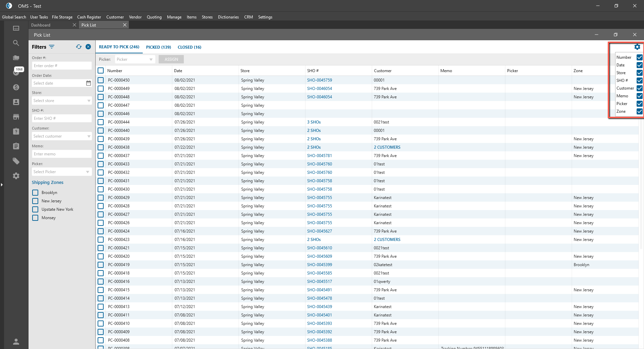Open column settings gear icon
The height and width of the screenshot is (349, 644).
click(637, 47)
